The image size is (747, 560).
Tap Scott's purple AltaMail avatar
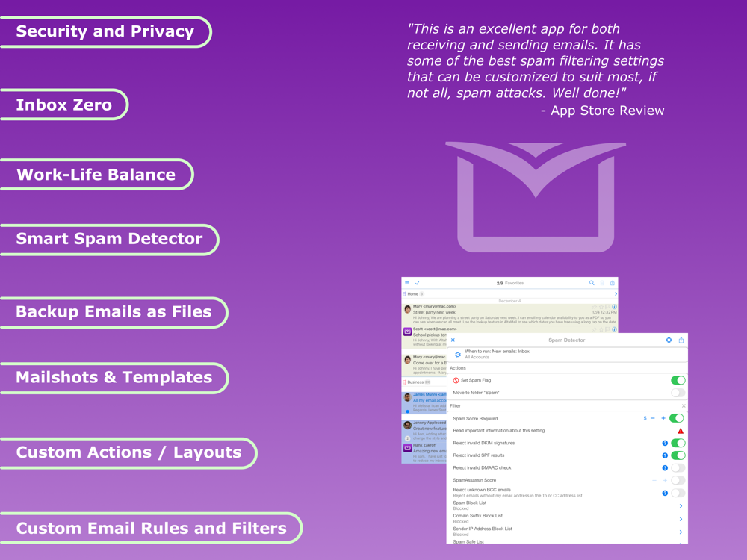coord(408,332)
